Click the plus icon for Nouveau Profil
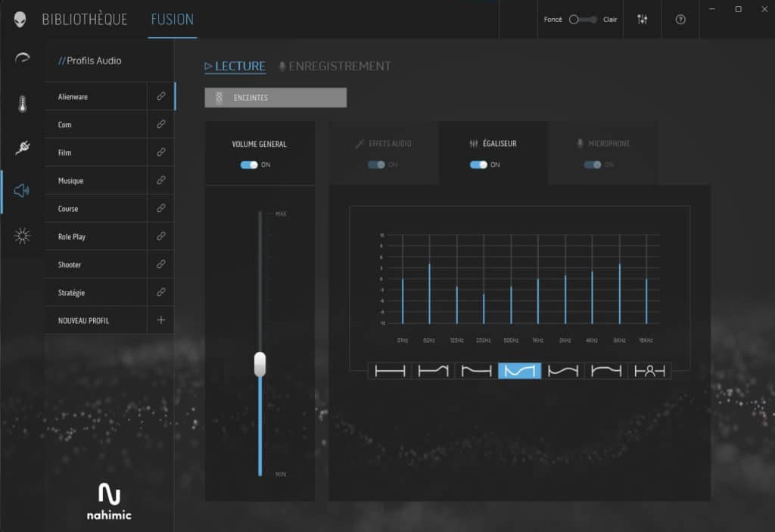The width and height of the screenshot is (775, 532). pos(160,320)
